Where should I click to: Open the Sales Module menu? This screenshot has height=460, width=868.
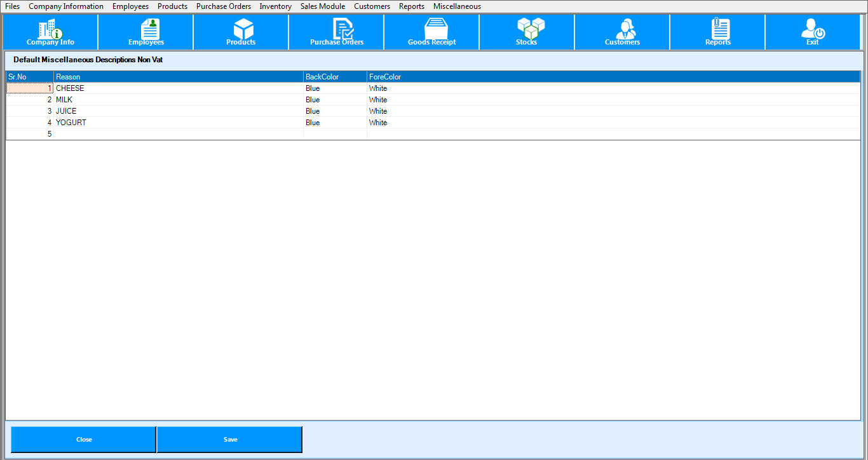coord(322,6)
